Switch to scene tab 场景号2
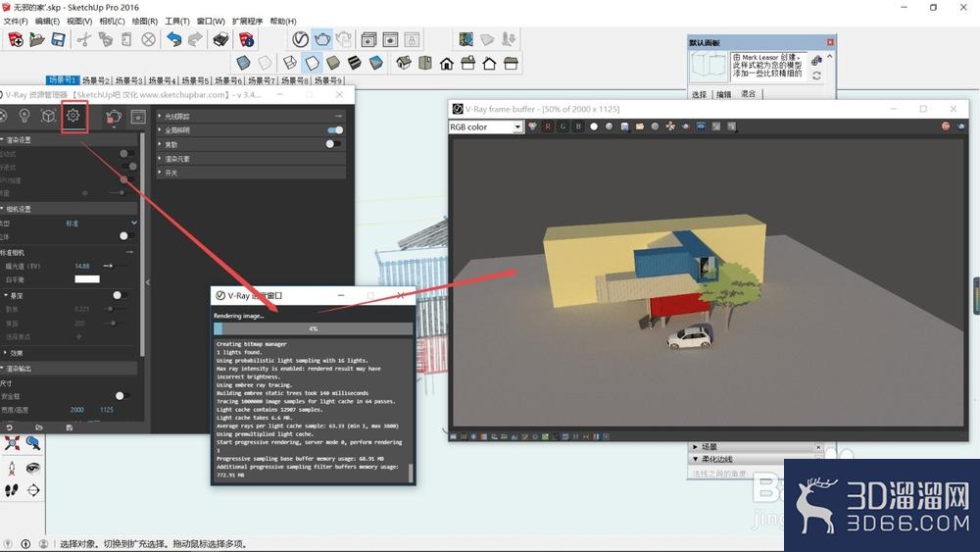Viewport: 980px width, 552px height. 96,80
